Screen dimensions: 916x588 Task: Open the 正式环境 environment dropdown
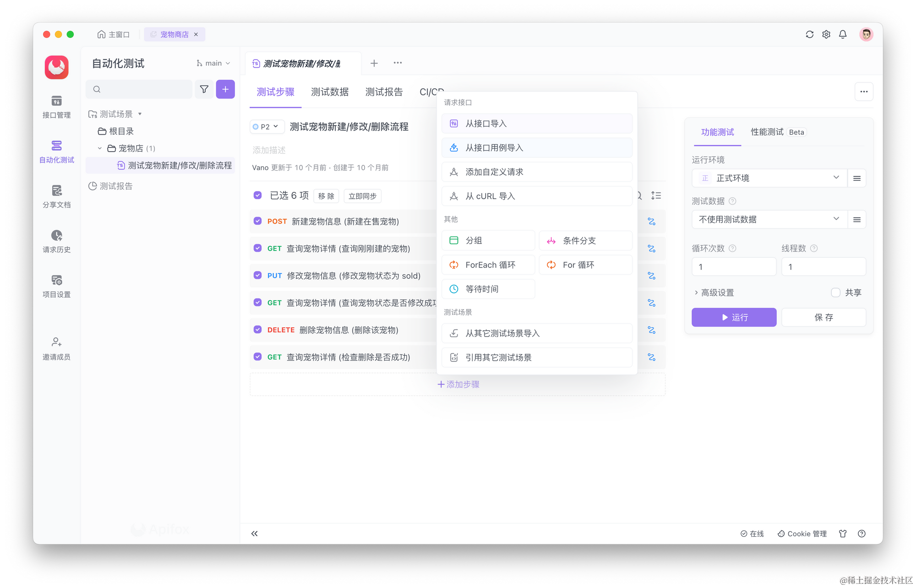[x=769, y=178]
